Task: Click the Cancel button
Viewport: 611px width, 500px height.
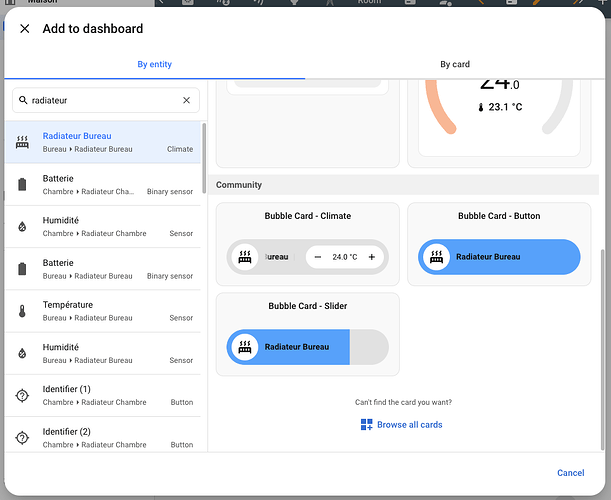Action: coord(570,473)
